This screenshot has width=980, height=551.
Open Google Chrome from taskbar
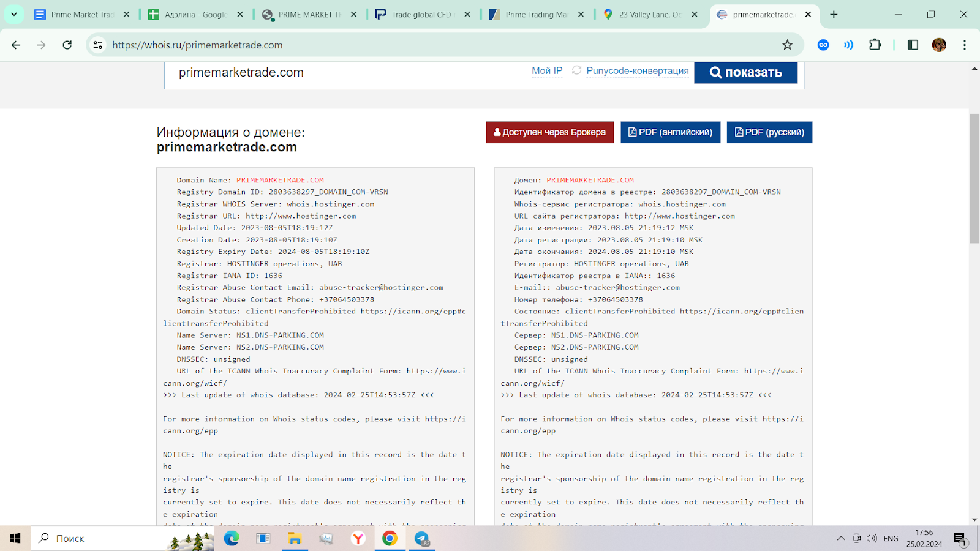[x=390, y=538]
